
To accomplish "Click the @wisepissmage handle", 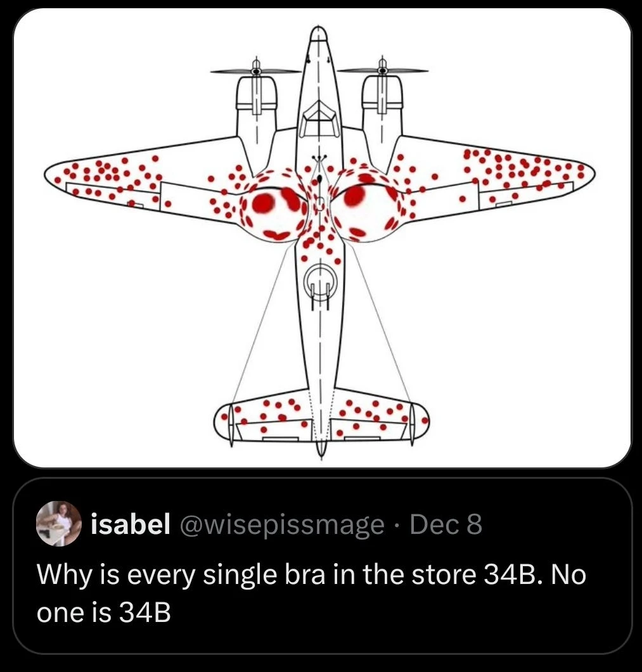I will [x=284, y=524].
